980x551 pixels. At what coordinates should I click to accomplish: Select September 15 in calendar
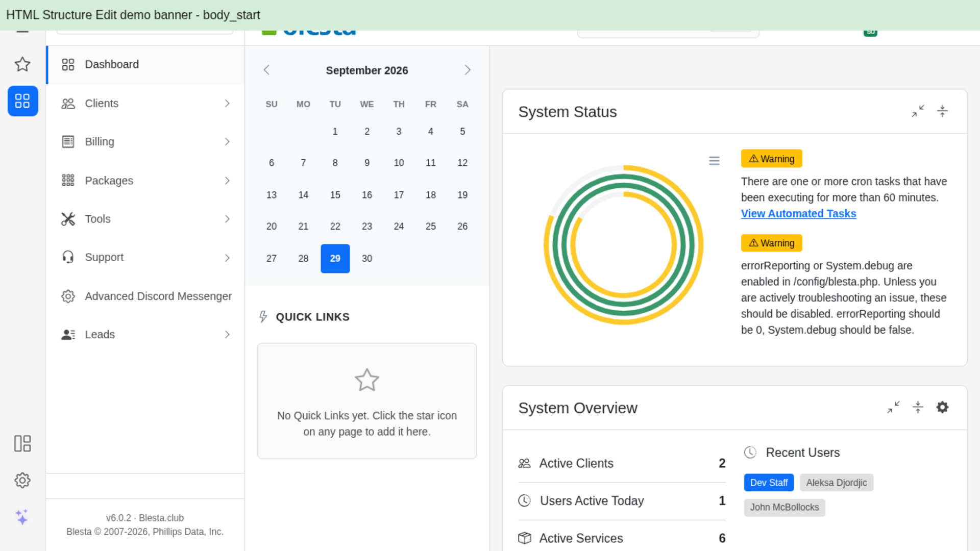(335, 195)
